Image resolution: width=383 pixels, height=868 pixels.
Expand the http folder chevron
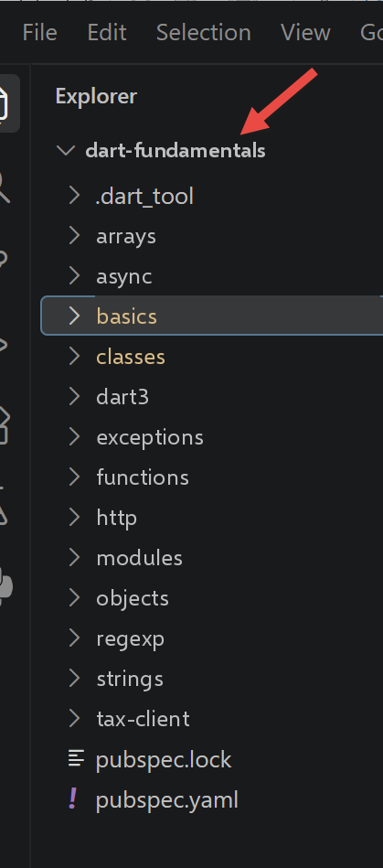(74, 518)
